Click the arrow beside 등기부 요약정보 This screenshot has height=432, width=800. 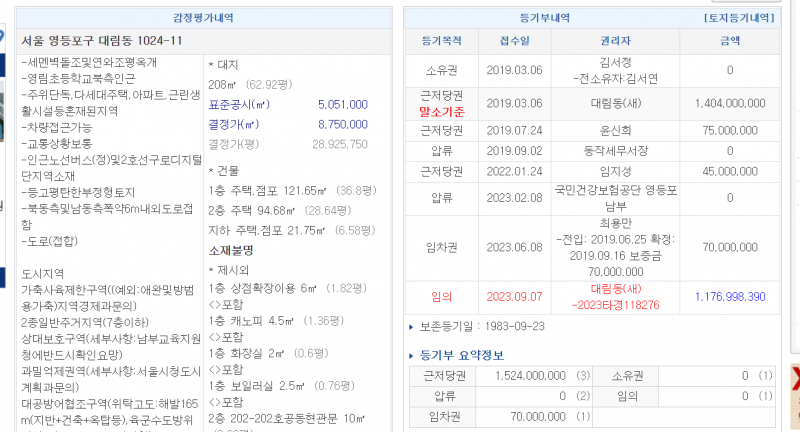click(x=412, y=355)
